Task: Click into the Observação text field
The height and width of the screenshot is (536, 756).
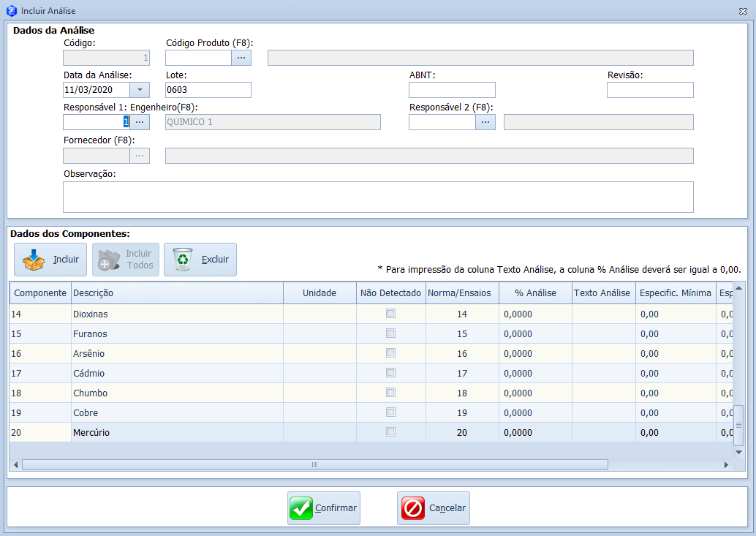Action: (378, 197)
